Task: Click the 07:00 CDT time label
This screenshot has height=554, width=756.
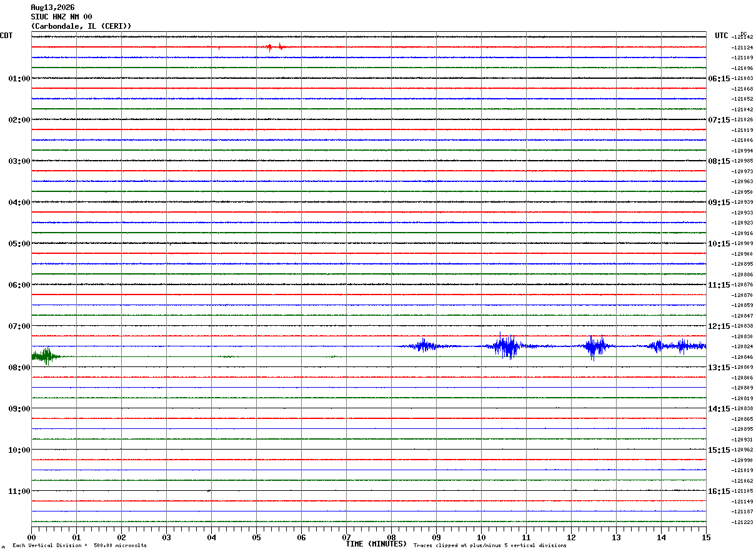Action: click(19, 326)
